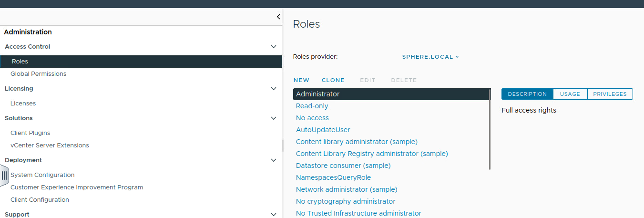Click NEW to create a role
644x218 pixels.
tap(301, 80)
